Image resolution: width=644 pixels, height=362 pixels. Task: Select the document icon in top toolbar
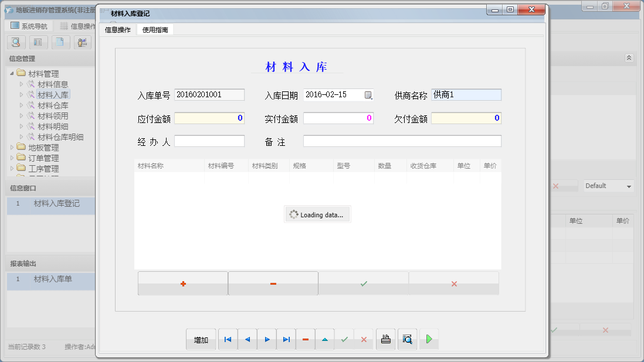point(60,42)
